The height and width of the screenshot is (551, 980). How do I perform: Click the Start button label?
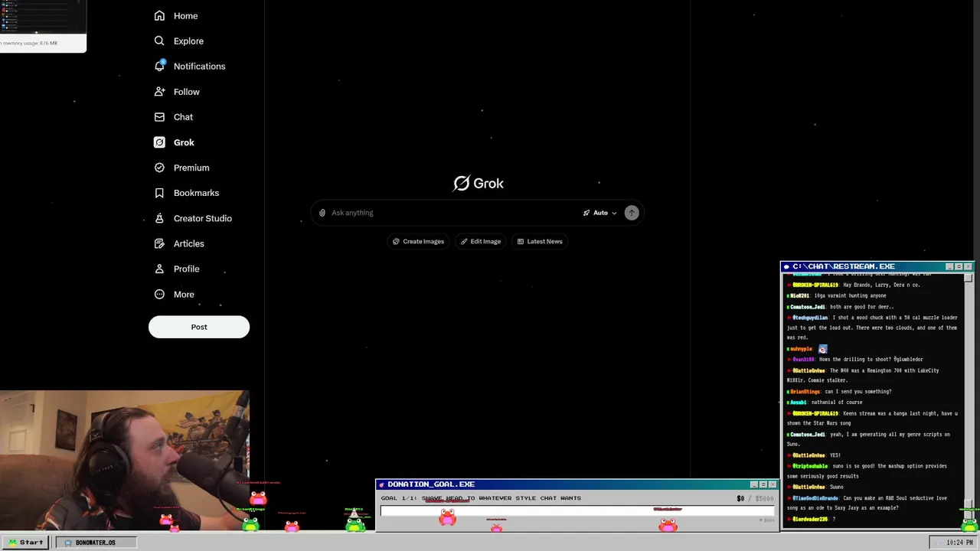click(x=31, y=542)
